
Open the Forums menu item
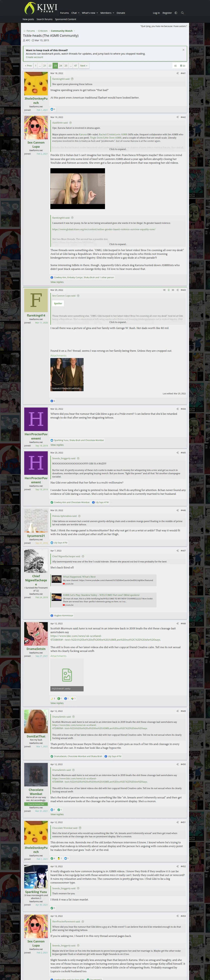(x=64, y=13)
